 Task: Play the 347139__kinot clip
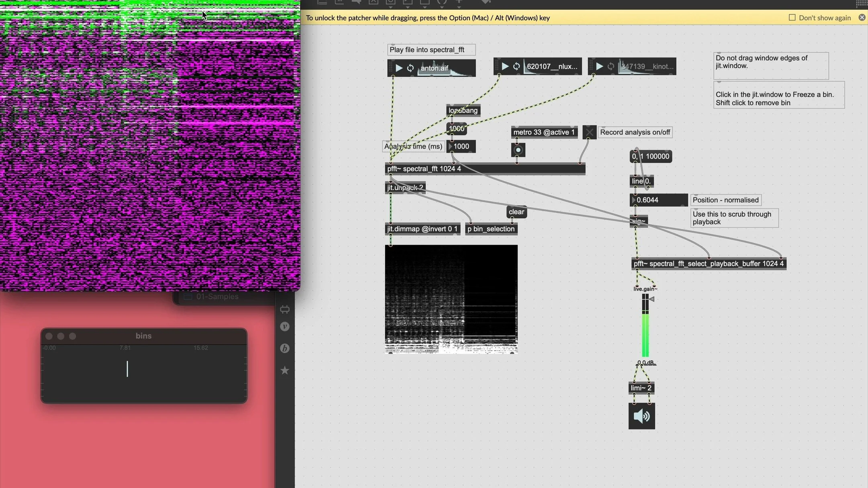pos(599,66)
